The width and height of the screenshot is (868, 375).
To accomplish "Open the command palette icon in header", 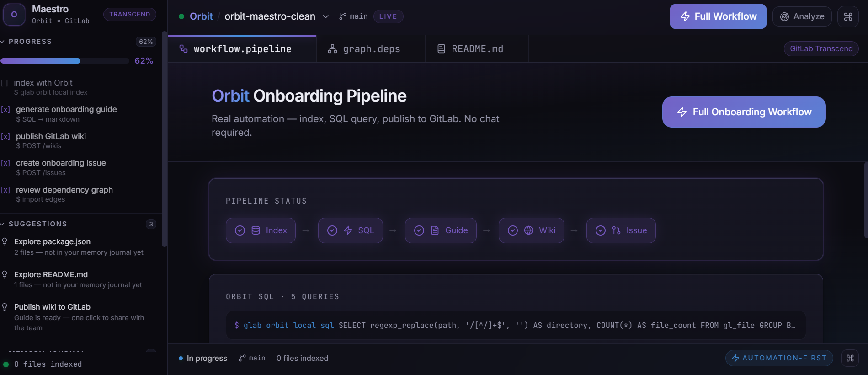I will click(848, 16).
